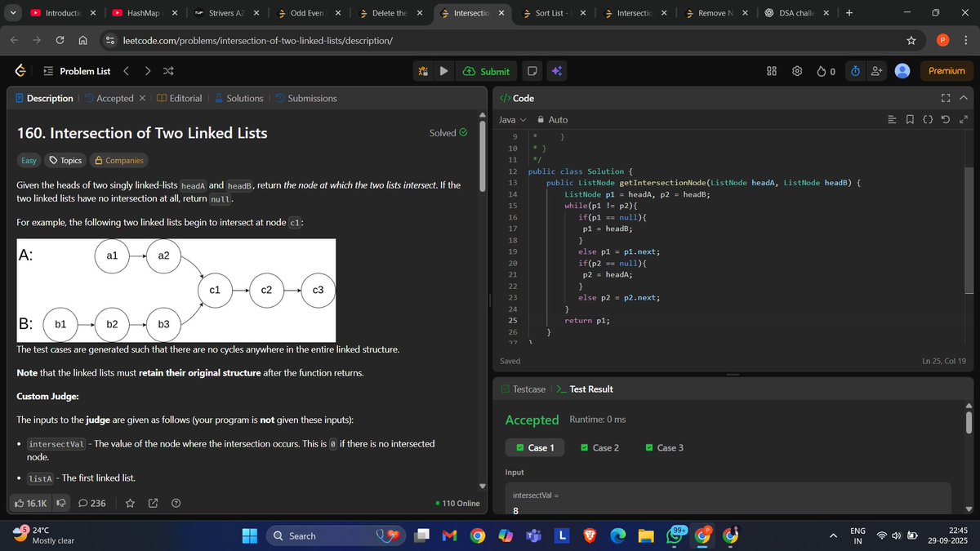Viewport: 980px width, 551px height.
Task: Open the Submissions tab
Action: tap(305, 98)
